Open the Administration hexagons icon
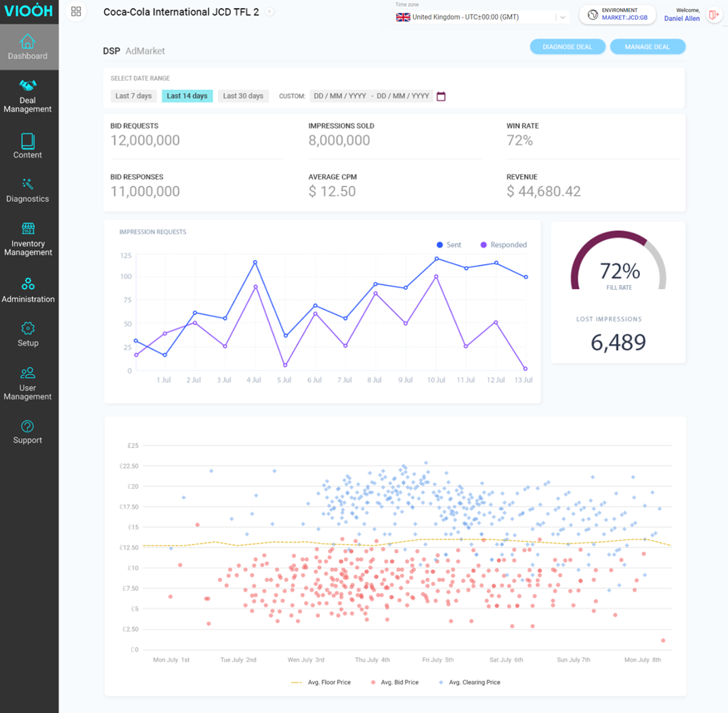This screenshot has width=728, height=713. (x=28, y=284)
